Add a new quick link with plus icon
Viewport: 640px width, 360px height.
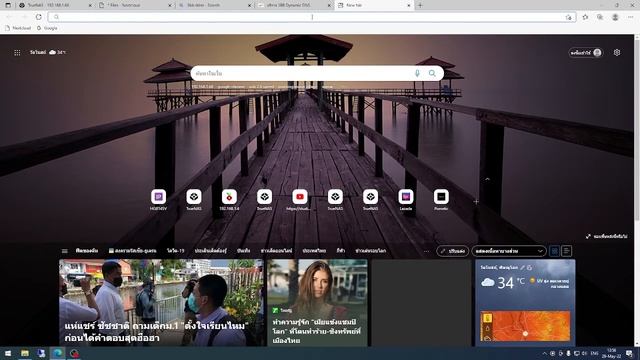tap(476, 202)
